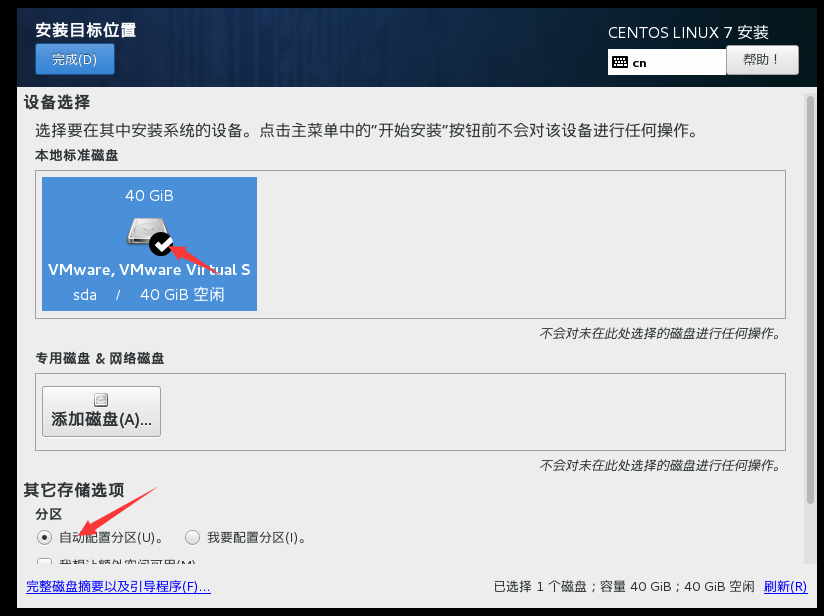Open the 帮助! help button
This screenshot has height=616, width=824.
pos(762,59)
